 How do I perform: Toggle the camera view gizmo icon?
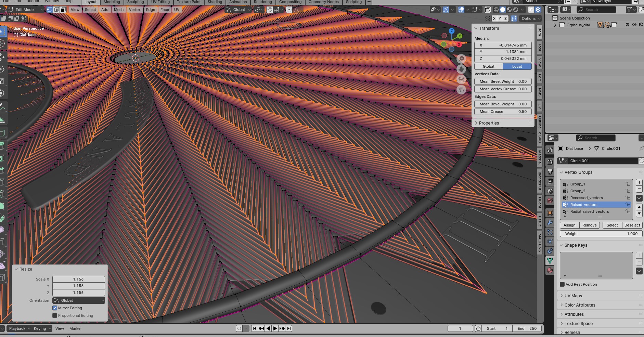[x=461, y=79]
